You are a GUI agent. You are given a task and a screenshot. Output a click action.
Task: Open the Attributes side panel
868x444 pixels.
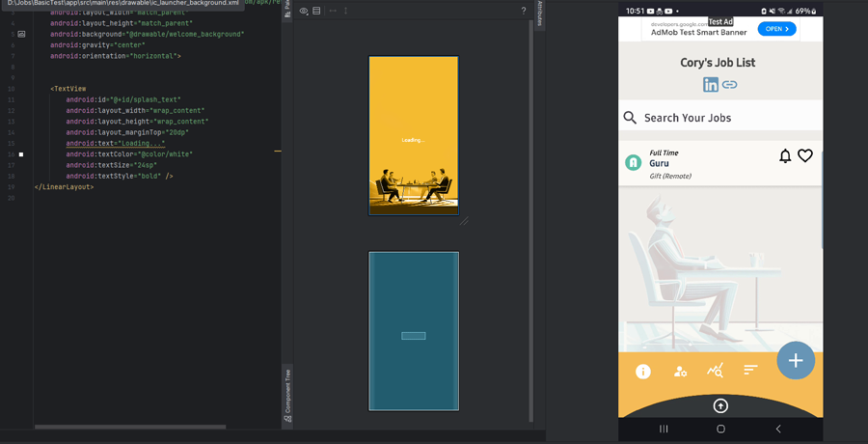point(539,14)
